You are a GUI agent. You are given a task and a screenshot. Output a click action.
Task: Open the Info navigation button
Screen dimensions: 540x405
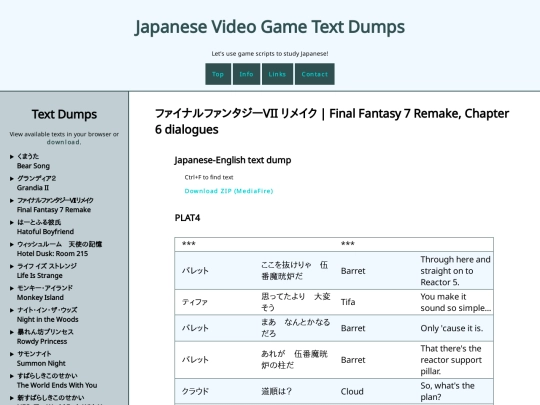246,74
